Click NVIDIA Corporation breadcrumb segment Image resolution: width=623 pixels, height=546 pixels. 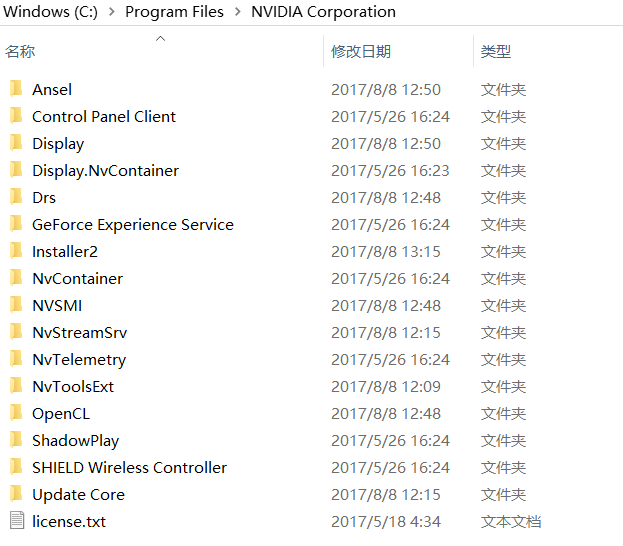pyautogui.click(x=323, y=12)
